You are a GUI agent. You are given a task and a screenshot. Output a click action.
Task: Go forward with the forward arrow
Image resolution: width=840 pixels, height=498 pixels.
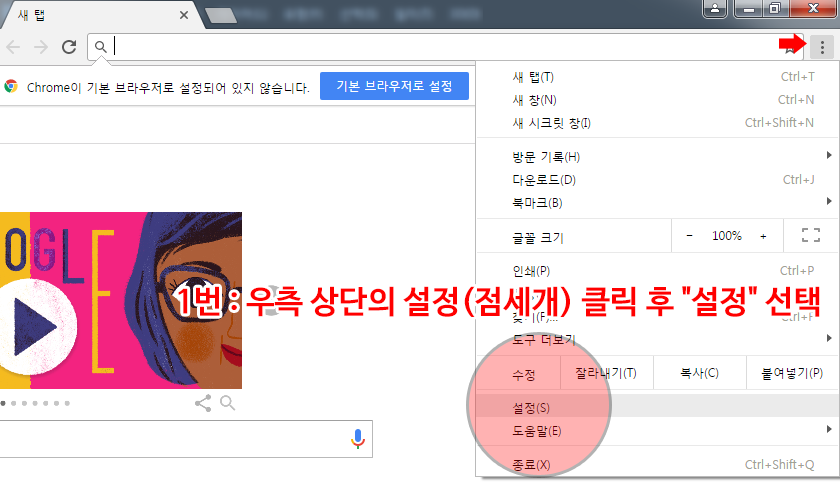coord(41,47)
